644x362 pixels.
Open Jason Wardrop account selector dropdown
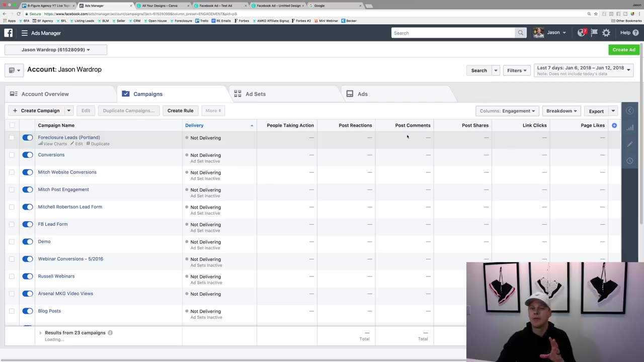point(56,50)
